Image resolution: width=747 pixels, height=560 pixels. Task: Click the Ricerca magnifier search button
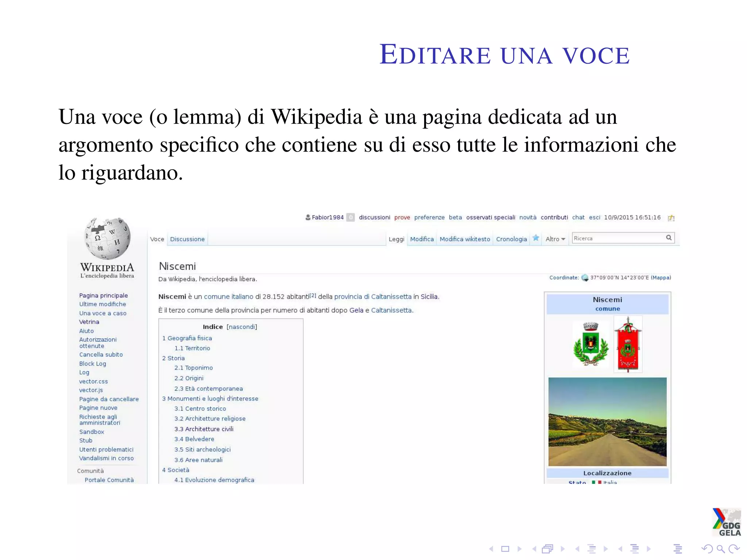point(669,238)
